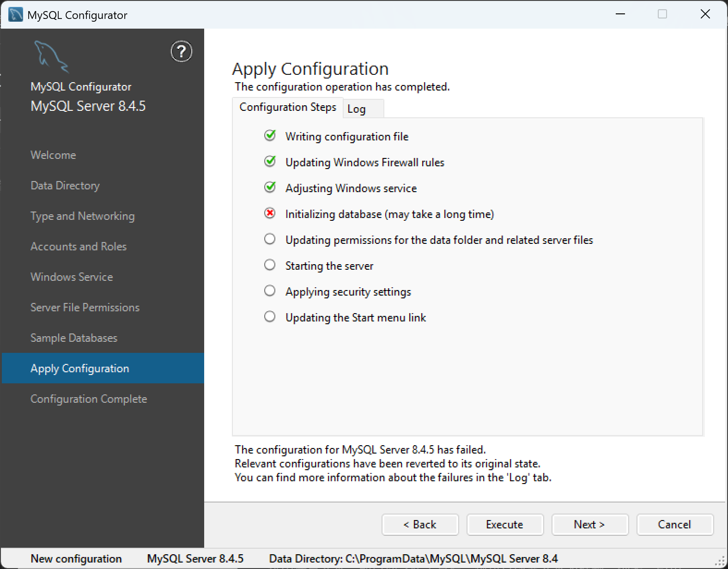The width and height of the screenshot is (728, 569).
Task: Go to Welcome step in sidebar
Action: coord(53,155)
